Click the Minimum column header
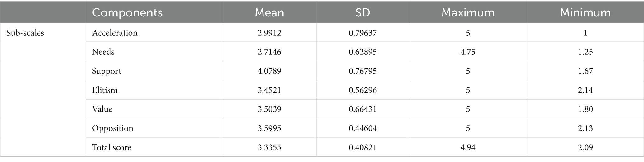Screen dimensions: 644x162 585,12
